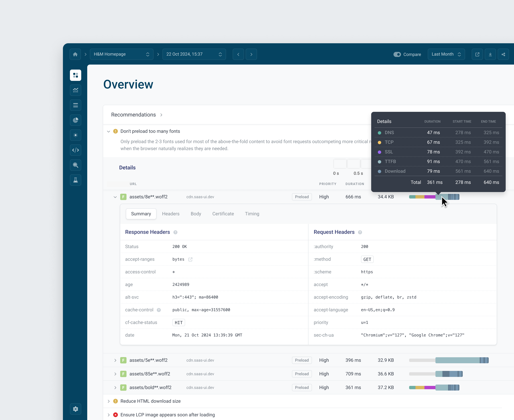Select the search insights magnifier icon in sidebar

tap(76, 165)
